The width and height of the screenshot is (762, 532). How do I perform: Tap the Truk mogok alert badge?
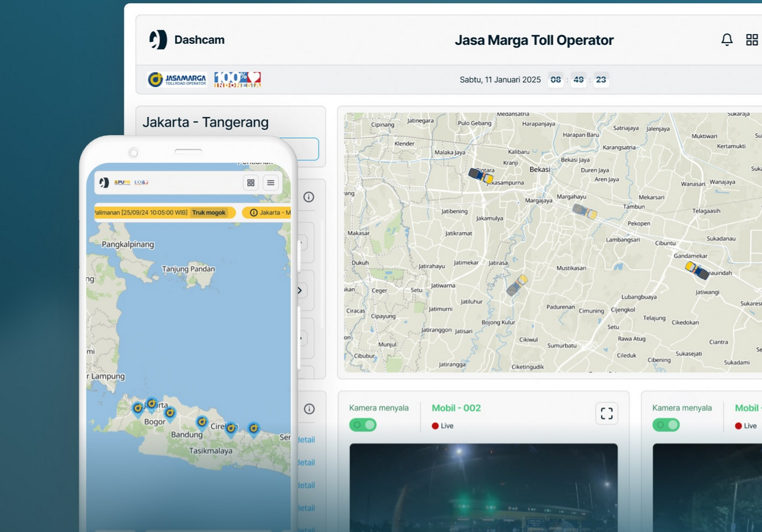(210, 212)
